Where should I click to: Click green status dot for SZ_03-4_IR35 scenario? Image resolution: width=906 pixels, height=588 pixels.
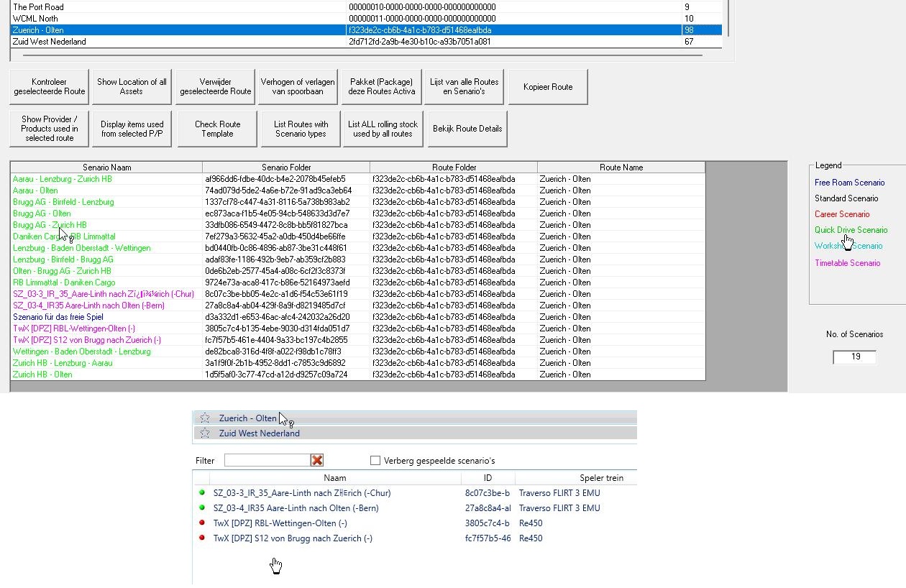point(203,508)
